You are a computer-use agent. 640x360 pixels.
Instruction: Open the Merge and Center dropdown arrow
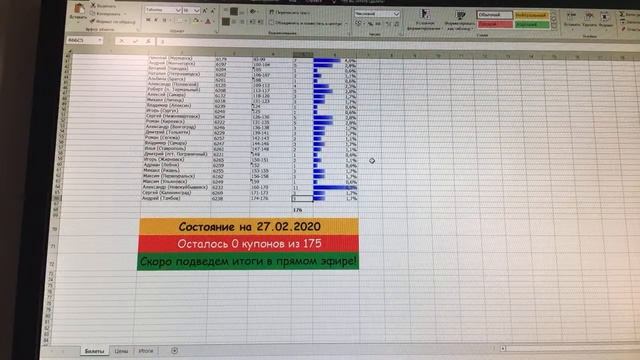(x=346, y=24)
